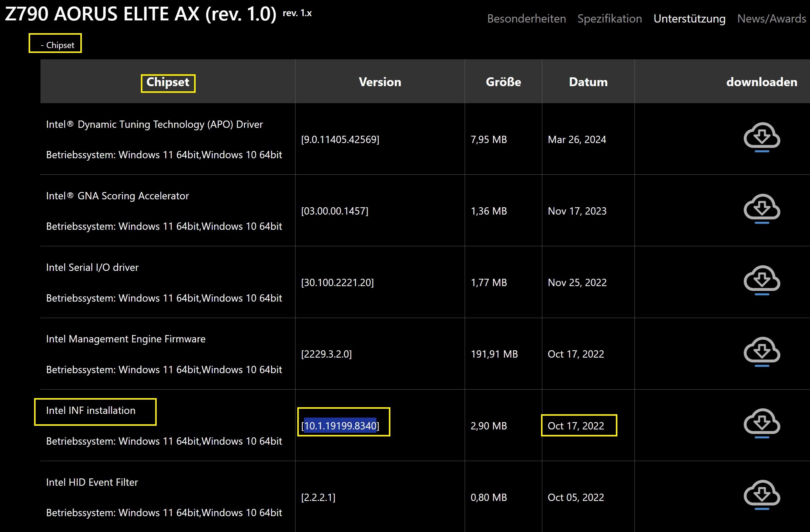Click the Intel INF installation name
The width and height of the screenshot is (810, 532).
[x=91, y=411]
